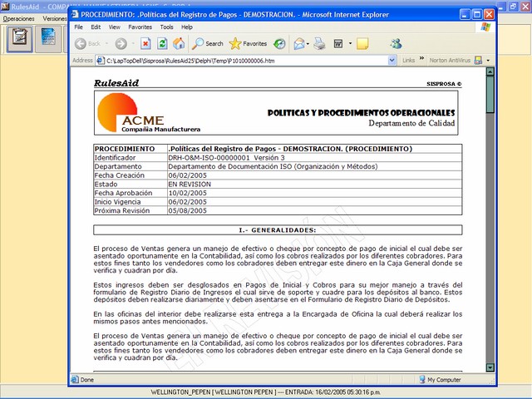Click the RulesAid application icon in title bar
The image size is (532, 399).
coord(5,6)
